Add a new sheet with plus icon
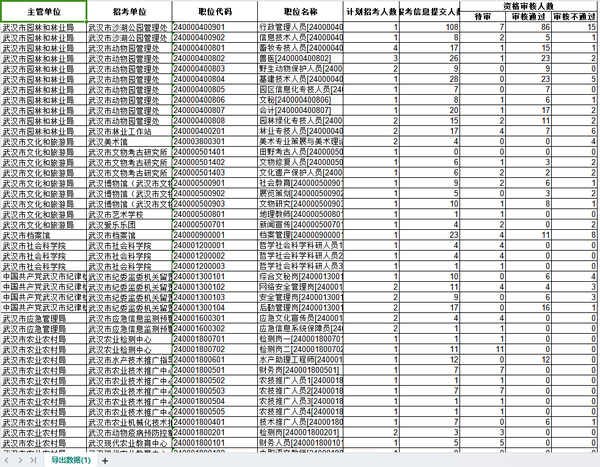Viewport: 600px width, 467px height. coord(105,460)
